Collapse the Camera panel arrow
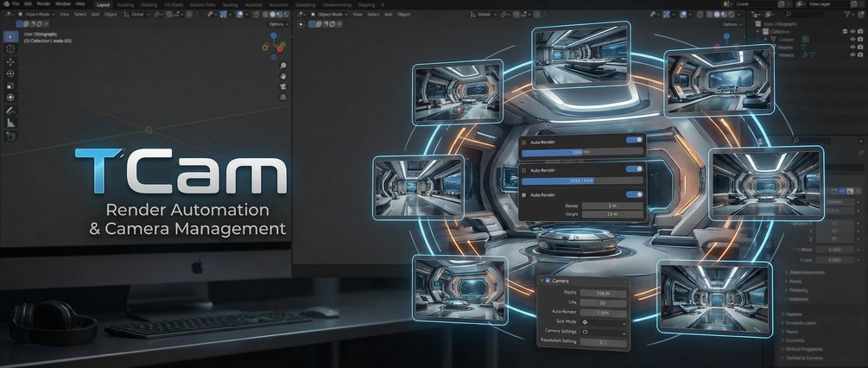 coord(541,281)
